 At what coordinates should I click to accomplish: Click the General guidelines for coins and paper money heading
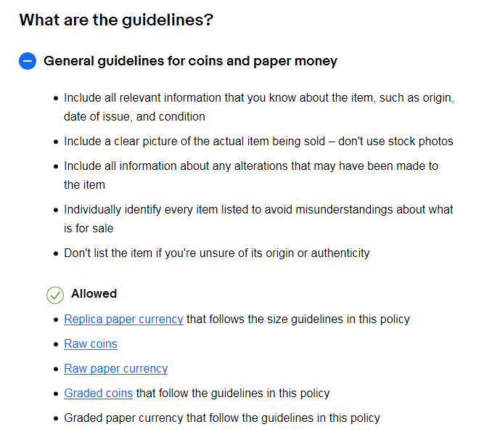(x=190, y=61)
